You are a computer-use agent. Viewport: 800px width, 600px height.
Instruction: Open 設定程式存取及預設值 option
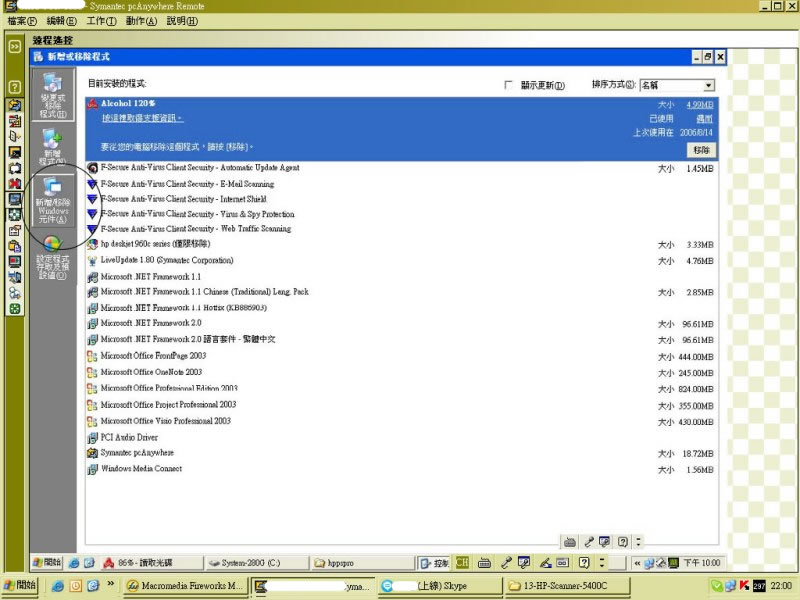pyautogui.click(x=53, y=258)
